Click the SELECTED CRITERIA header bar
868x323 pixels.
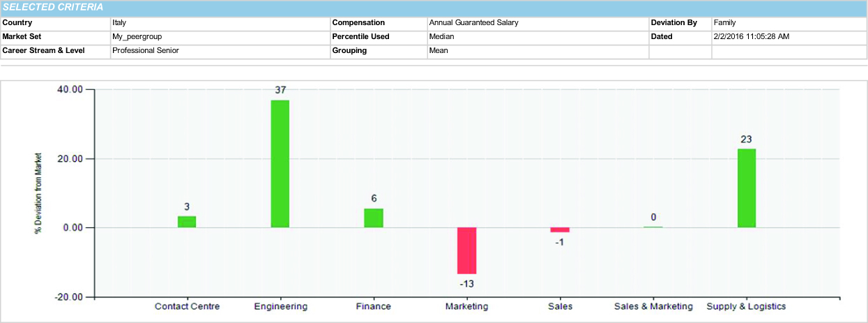(434, 8)
